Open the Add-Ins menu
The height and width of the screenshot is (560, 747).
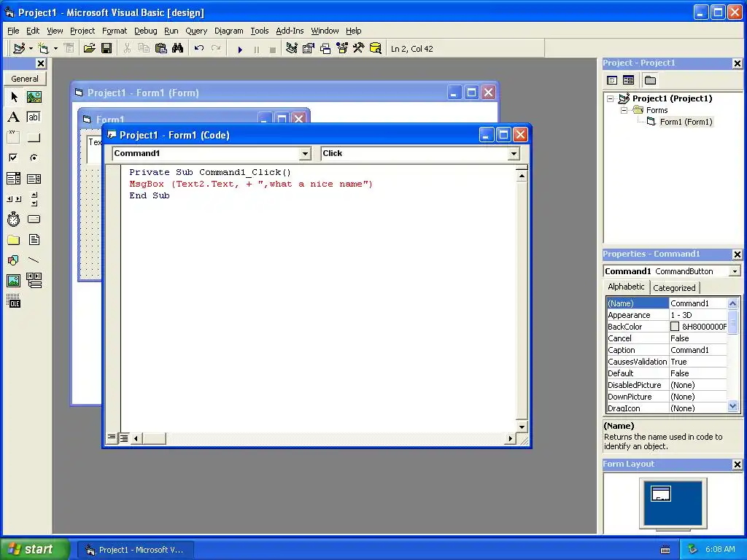point(290,31)
